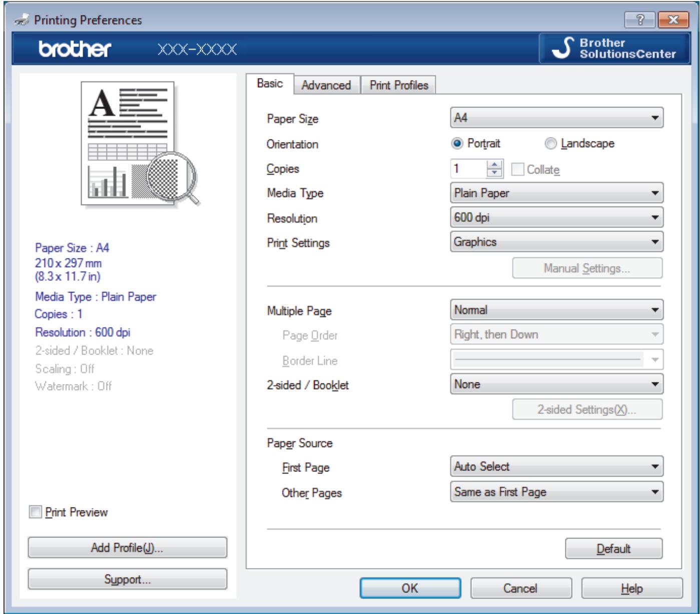This screenshot has width=700, height=614.
Task: Click the title bar question mark help icon
Action: [x=640, y=19]
